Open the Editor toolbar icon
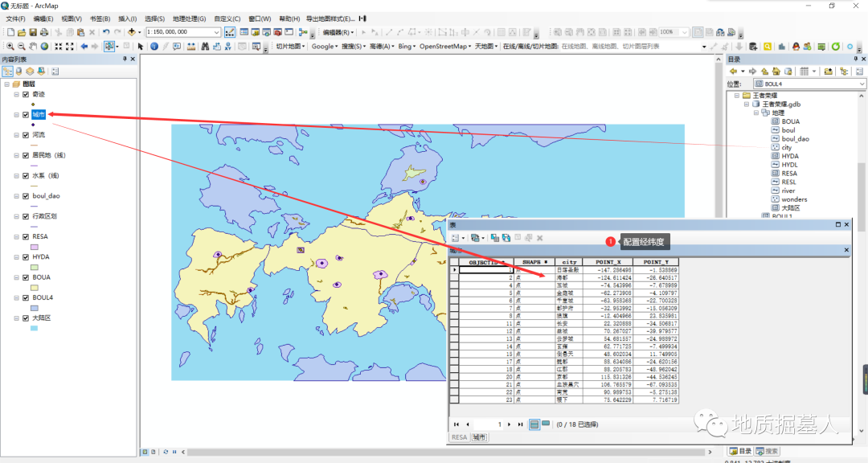The image size is (868, 463). point(230,32)
